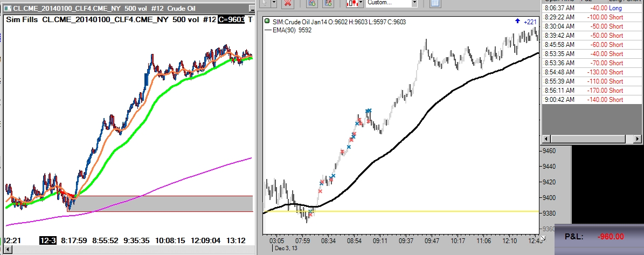Screen dimensions: 644x255
Task: Click trade list scrollbar left arrow
Action: 546,140
